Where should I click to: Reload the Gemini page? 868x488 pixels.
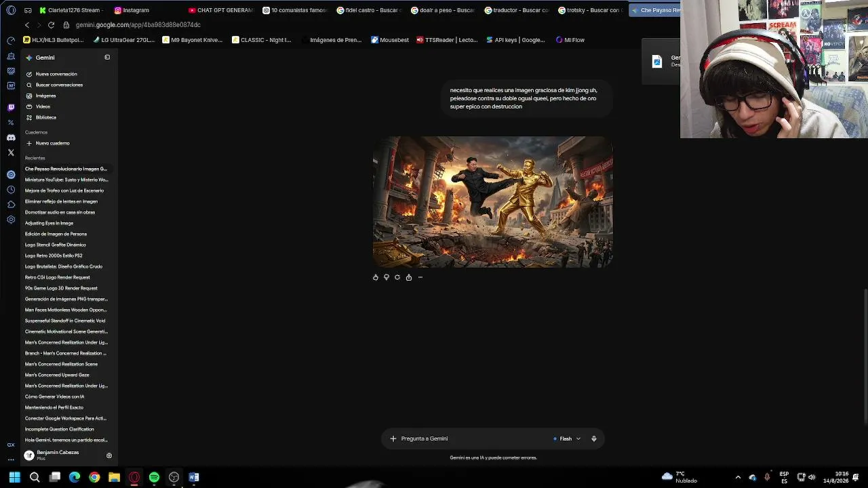pyautogui.click(x=51, y=25)
